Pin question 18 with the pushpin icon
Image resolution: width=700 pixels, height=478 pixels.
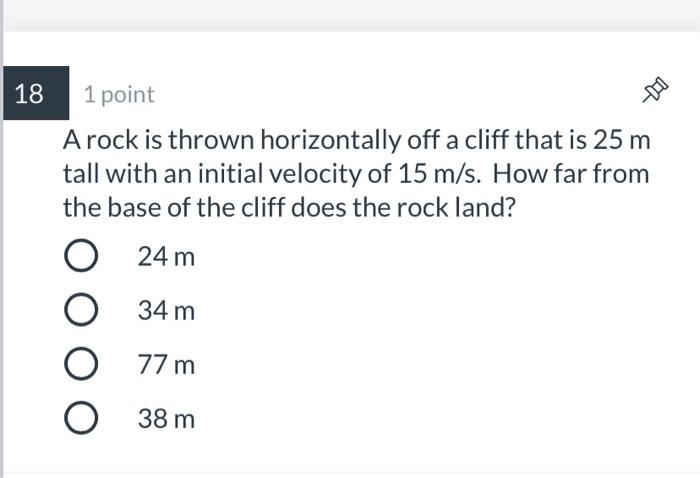coord(655,90)
